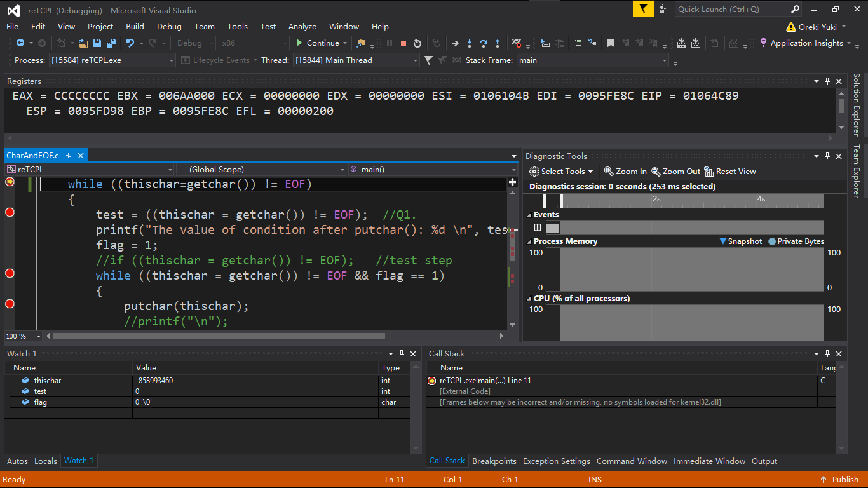This screenshot has height=488, width=868.
Task: Collapse the CPU graph section
Action: 529,299
